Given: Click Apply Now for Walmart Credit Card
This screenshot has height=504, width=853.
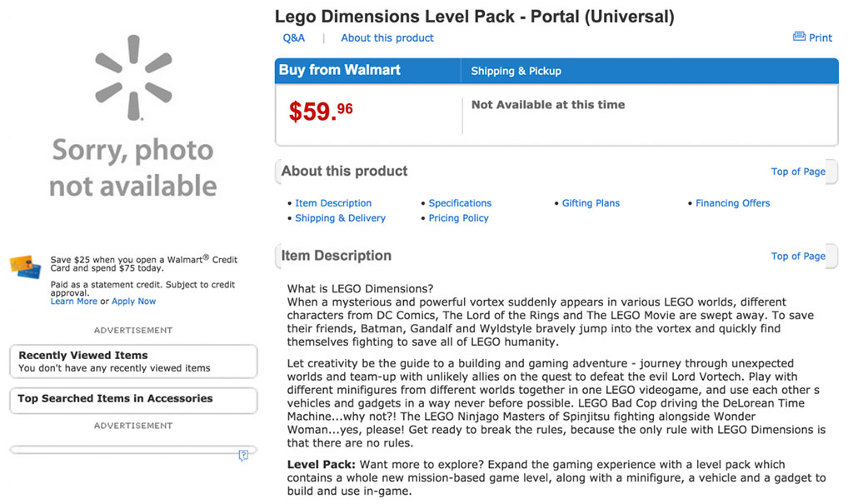Looking at the screenshot, I should click(x=134, y=302).
